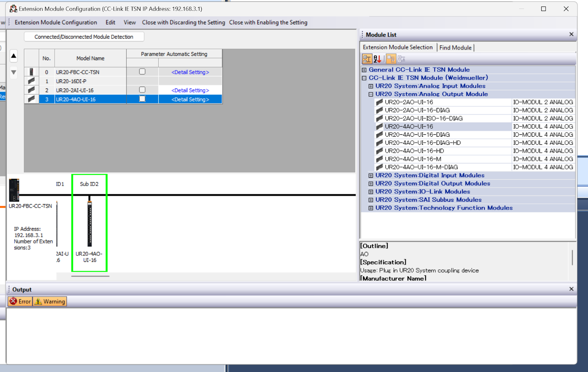Toggle automatic setting checkbox for UR20-4AO-UI-16

(x=142, y=99)
